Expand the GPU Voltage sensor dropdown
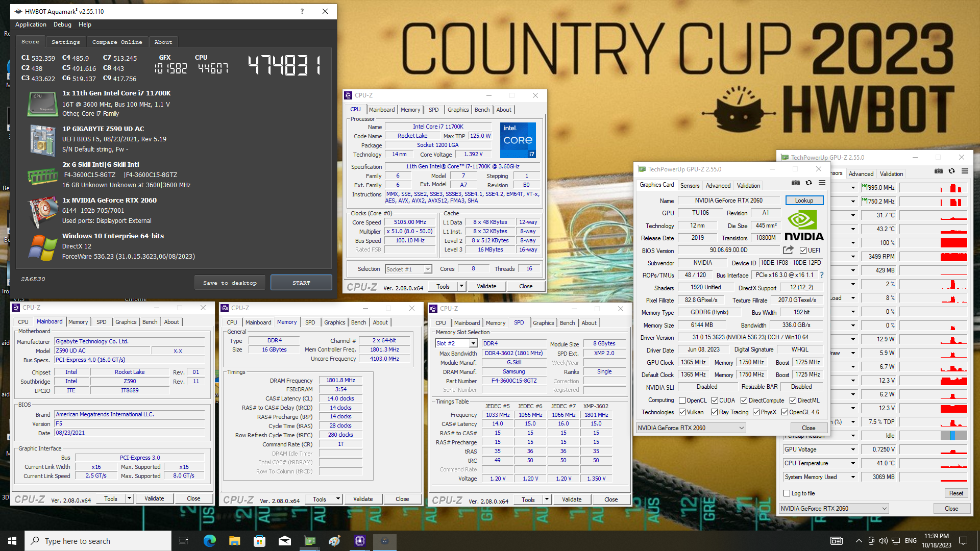Image resolution: width=980 pixels, height=551 pixels. pos(852,449)
